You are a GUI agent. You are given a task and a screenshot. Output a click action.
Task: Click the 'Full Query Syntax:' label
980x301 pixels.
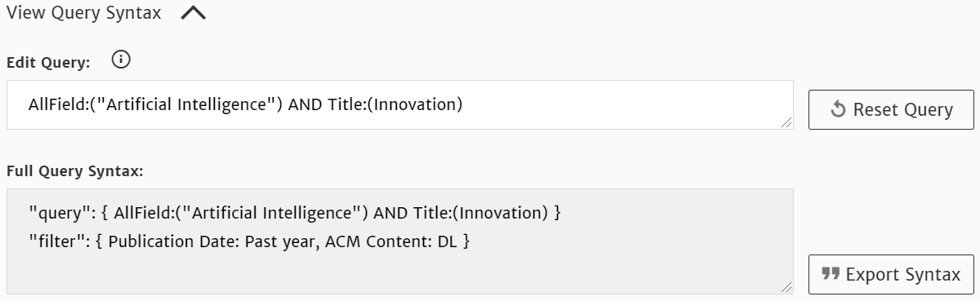click(75, 171)
